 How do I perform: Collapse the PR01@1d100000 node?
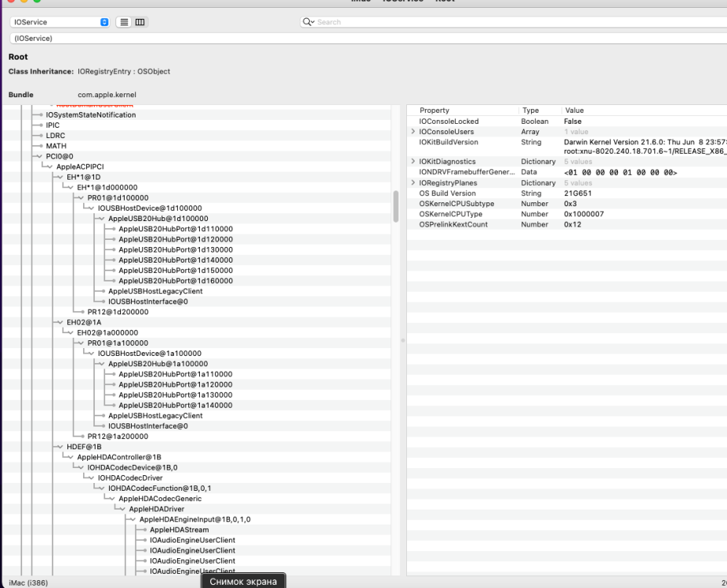tap(81, 198)
